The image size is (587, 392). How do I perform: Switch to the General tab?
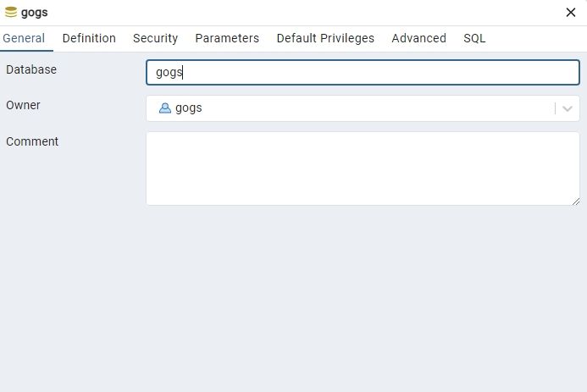coord(24,38)
